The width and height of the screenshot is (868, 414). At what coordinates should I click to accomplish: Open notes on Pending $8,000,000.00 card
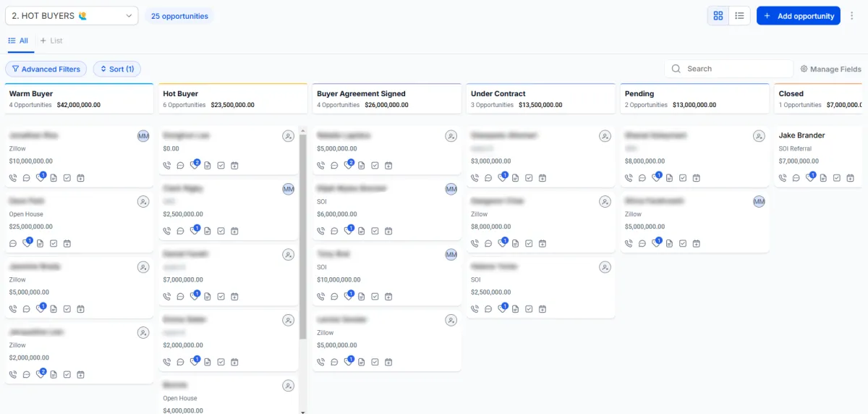[x=669, y=177]
